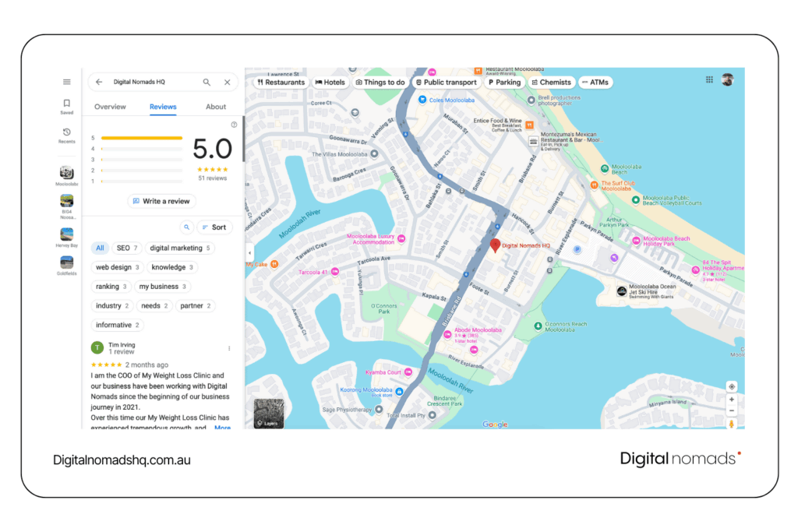
Task: Switch to the Overview tab
Action: click(x=110, y=107)
